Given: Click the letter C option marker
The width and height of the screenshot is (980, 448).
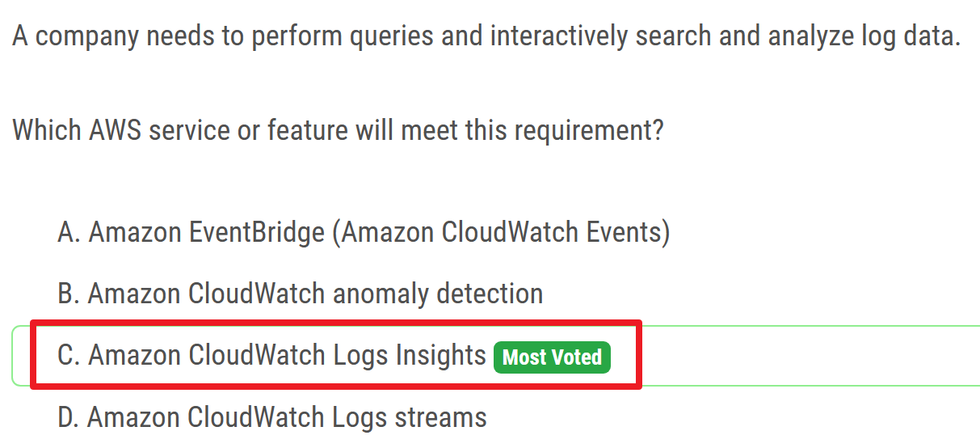Looking at the screenshot, I should click(x=68, y=356).
